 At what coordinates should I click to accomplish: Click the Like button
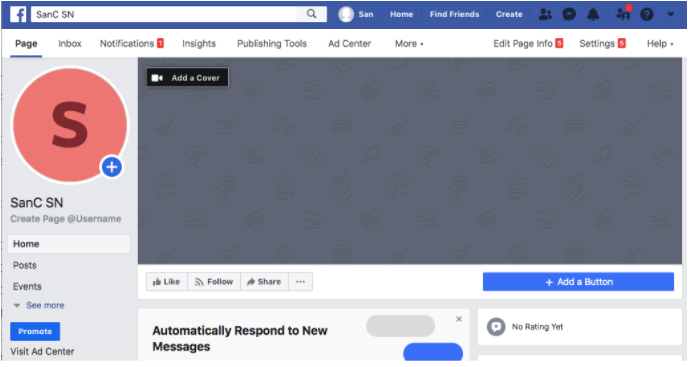pos(167,282)
